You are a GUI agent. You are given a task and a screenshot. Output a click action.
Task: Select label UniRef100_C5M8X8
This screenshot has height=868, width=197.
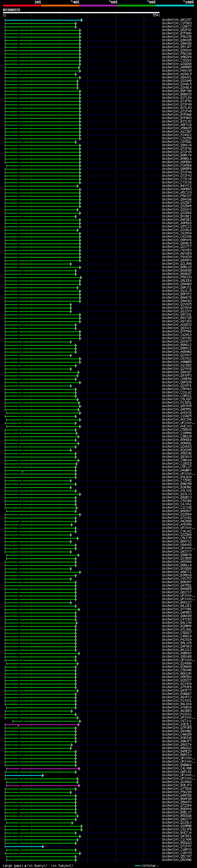pyautogui.click(x=177, y=430)
